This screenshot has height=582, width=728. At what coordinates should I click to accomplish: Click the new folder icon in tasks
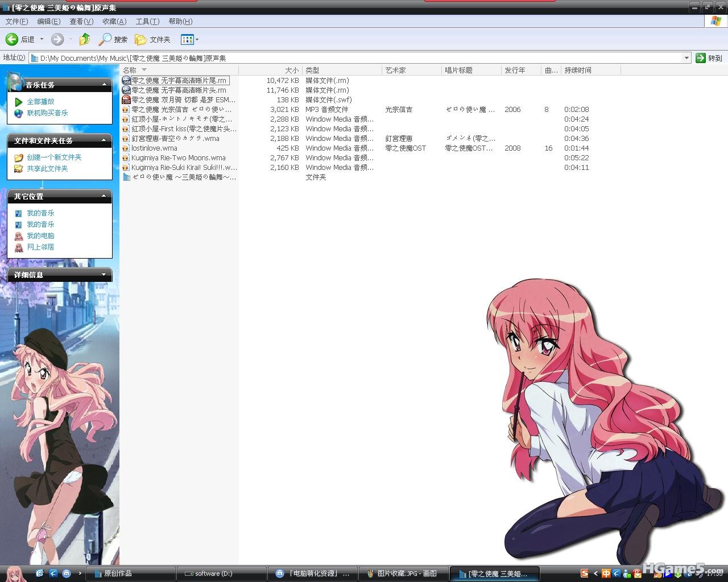pyautogui.click(x=18, y=157)
